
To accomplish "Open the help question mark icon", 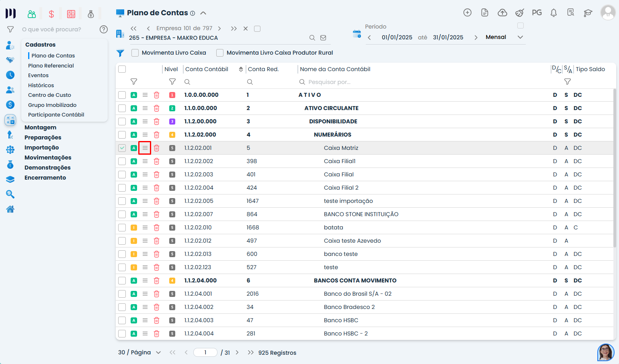I will (103, 29).
